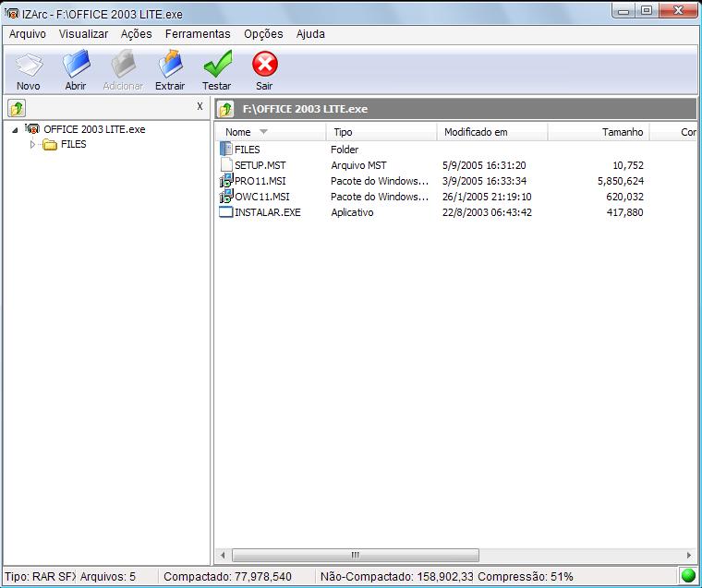Sort by Modificado em column header
The width and height of the screenshot is (702, 588).
click(491, 132)
